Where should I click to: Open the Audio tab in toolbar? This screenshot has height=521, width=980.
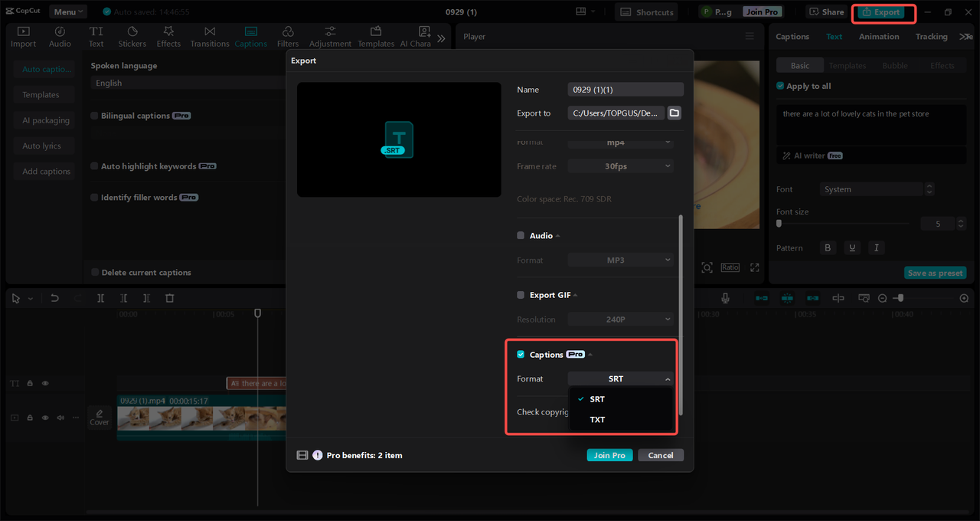60,37
